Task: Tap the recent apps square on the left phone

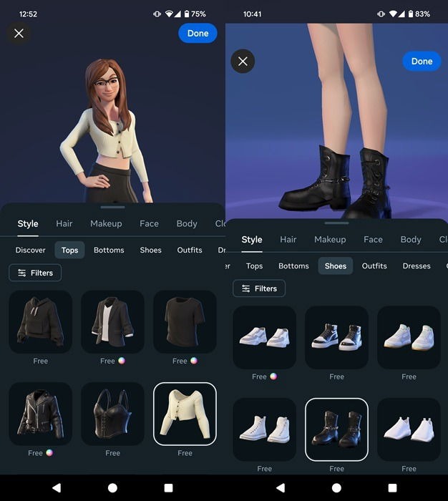Action: [x=168, y=487]
